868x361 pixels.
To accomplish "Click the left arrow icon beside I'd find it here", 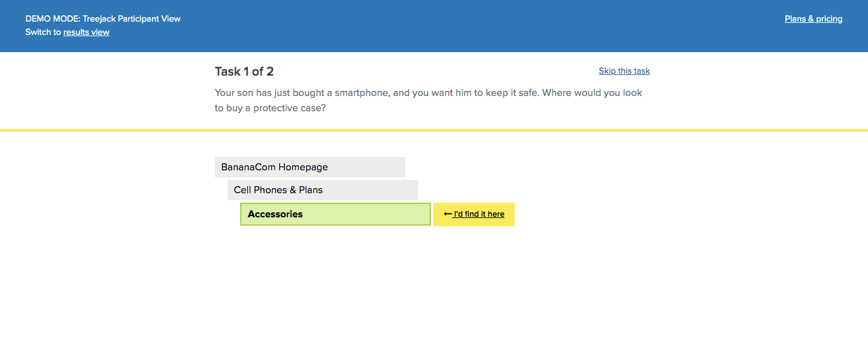I will pyautogui.click(x=447, y=214).
